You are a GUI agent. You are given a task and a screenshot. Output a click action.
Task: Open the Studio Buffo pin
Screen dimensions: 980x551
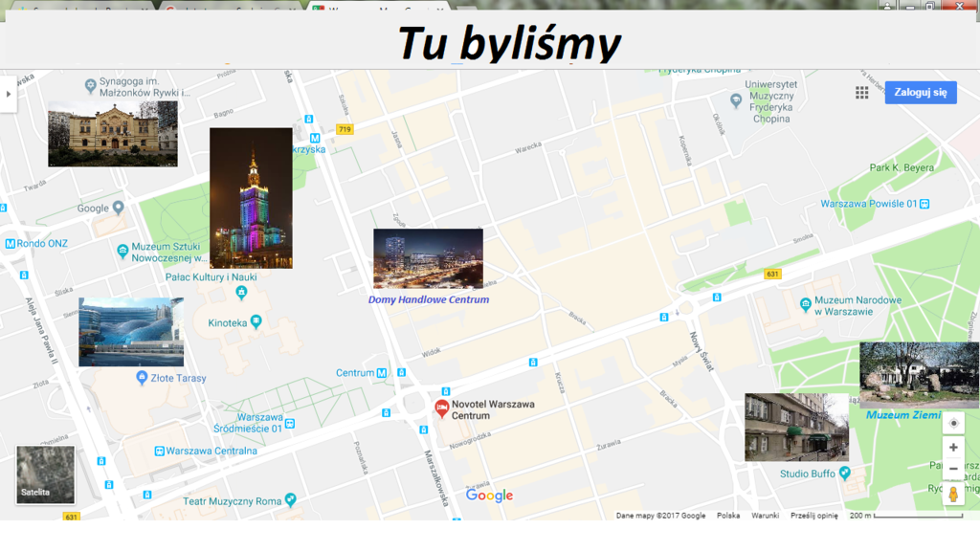845,473
